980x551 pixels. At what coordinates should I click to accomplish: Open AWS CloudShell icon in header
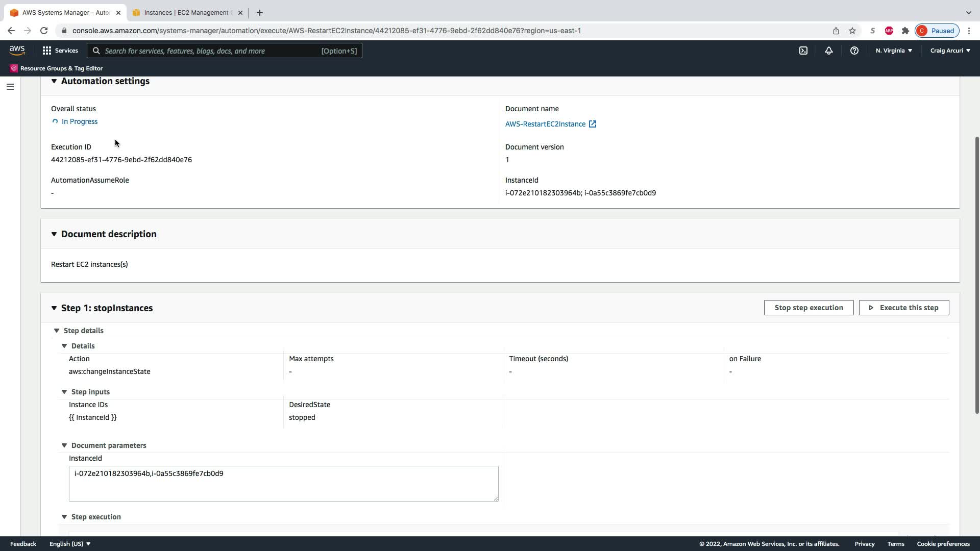coord(803,51)
